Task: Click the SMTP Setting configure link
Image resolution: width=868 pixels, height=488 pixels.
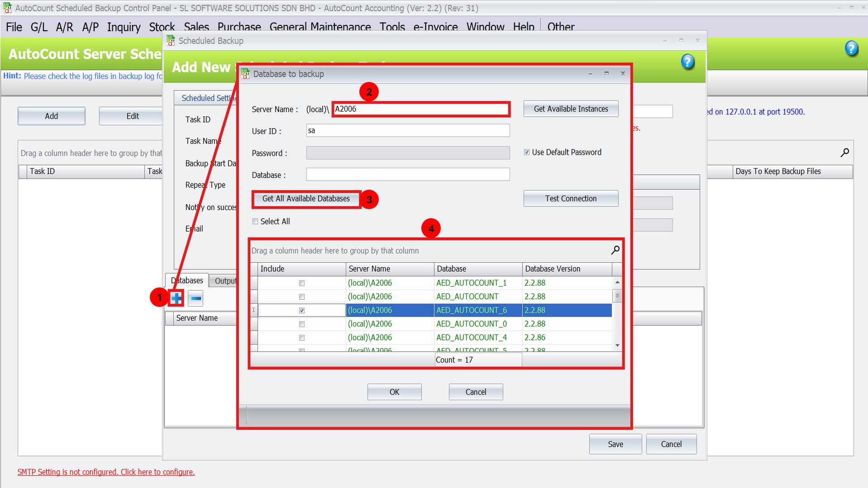Action: (x=106, y=472)
